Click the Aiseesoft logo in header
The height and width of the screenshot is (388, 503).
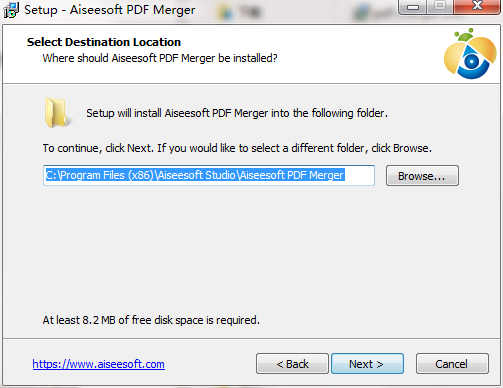pyautogui.click(x=470, y=54)
